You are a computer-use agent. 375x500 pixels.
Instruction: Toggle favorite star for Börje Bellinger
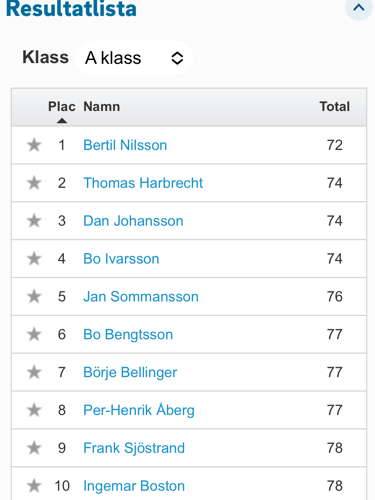pyautogui.click(x=34, y=372)
